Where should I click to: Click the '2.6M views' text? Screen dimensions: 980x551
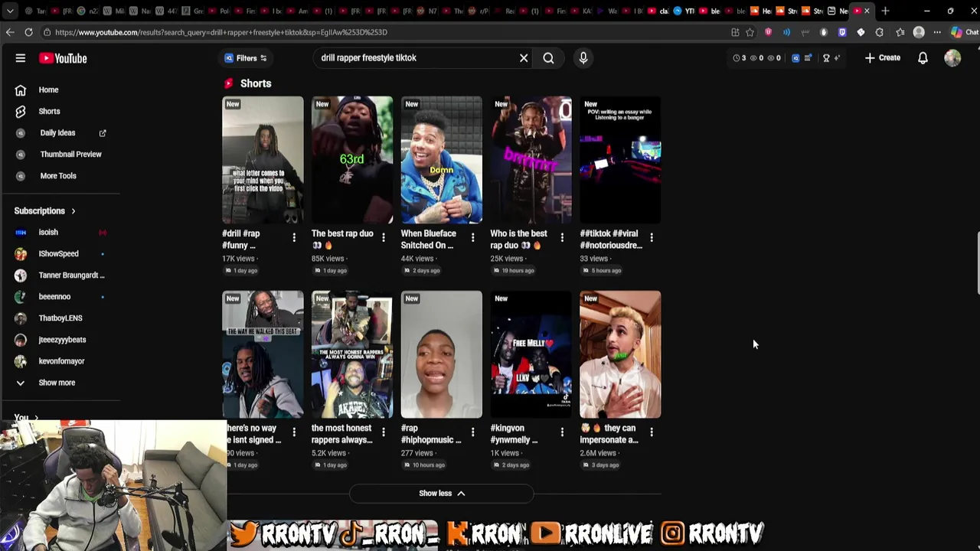click(599, 453)
